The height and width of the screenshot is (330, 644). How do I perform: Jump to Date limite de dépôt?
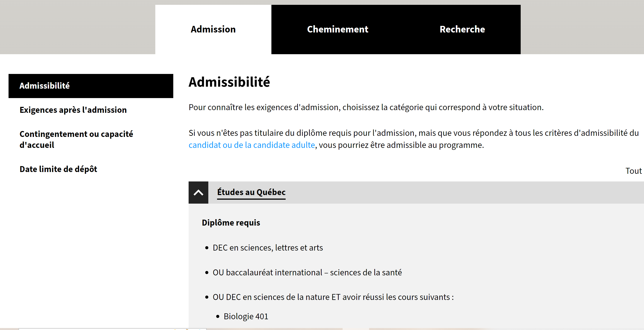(x=58, y=169)
